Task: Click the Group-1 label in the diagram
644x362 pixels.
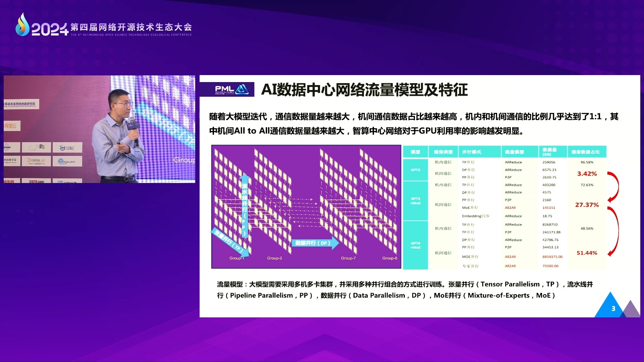Action: pos(237,258)
